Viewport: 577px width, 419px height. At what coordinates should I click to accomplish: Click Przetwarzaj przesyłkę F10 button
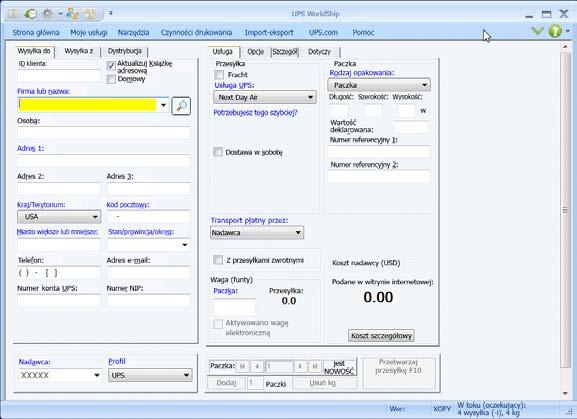[x=399, y=373]
